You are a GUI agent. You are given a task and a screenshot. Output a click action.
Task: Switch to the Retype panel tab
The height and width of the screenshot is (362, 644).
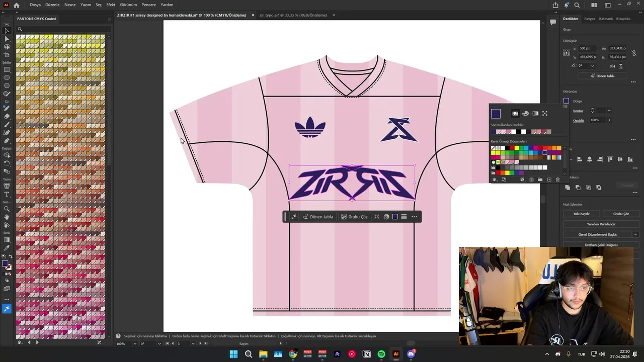point(590,19)
